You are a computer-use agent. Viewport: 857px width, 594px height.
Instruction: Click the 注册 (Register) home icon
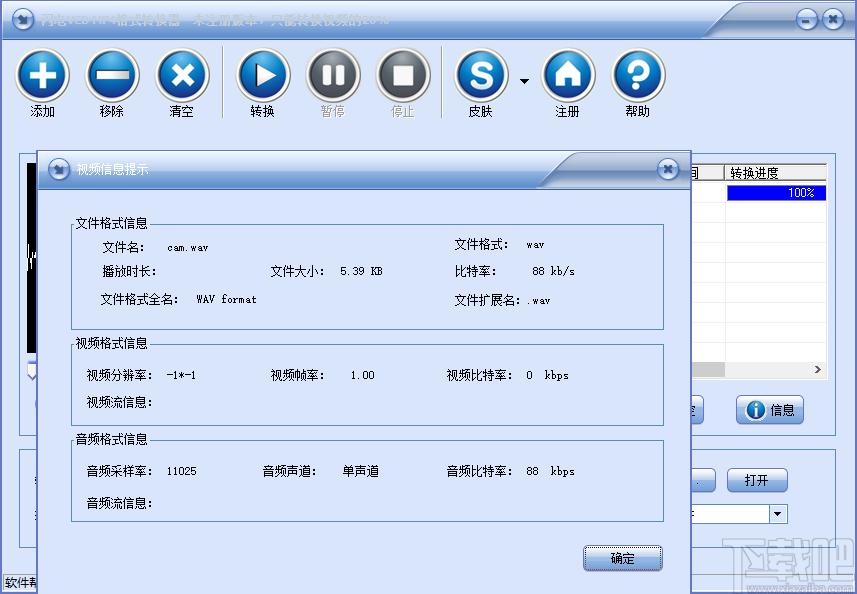[x=568, y=75]
